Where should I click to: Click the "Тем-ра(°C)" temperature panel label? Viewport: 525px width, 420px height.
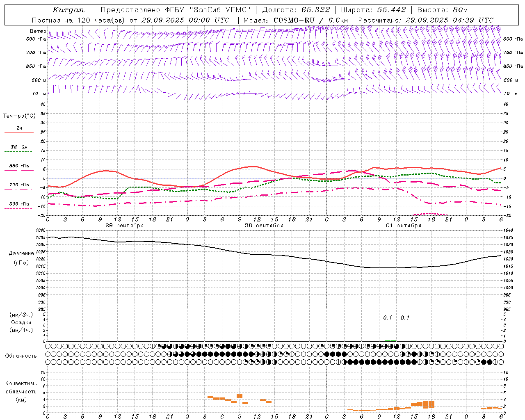[19, 116]
